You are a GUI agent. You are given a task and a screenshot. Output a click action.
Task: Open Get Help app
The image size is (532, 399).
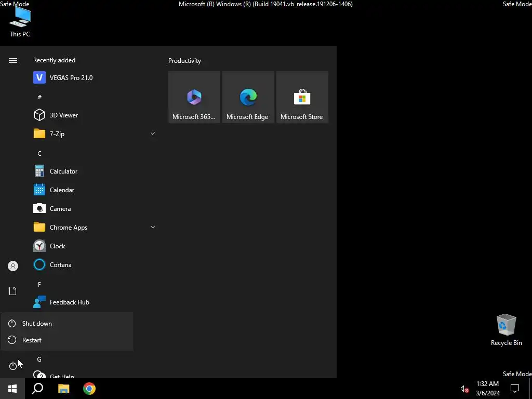point(95,375)
